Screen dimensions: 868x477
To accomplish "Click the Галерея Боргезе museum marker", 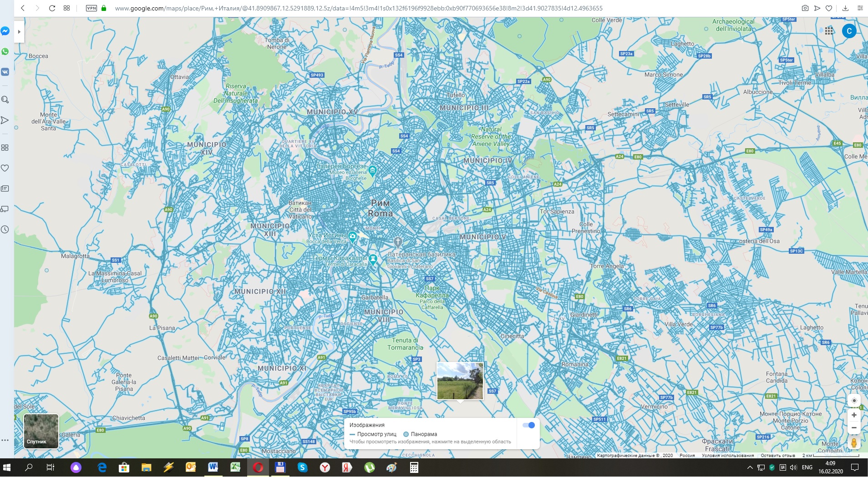I will tap(372, 171).
